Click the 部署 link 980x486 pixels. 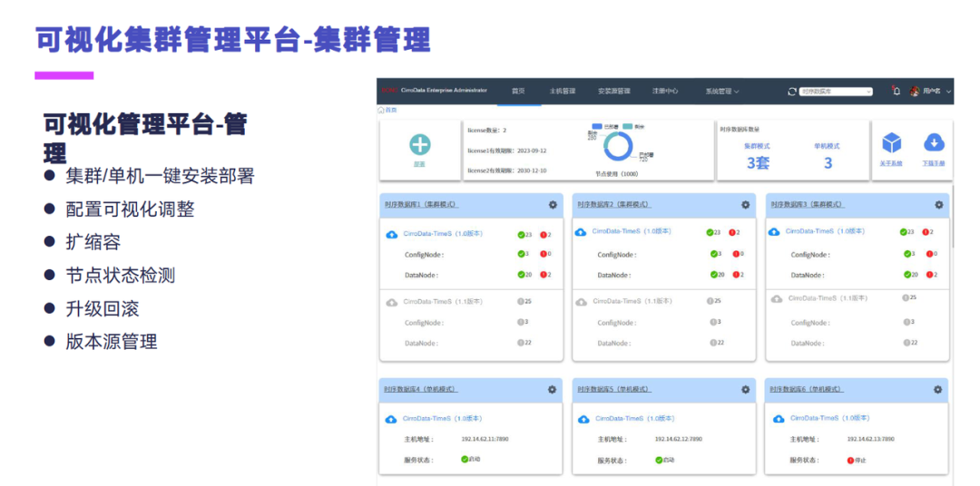[419, 164]
